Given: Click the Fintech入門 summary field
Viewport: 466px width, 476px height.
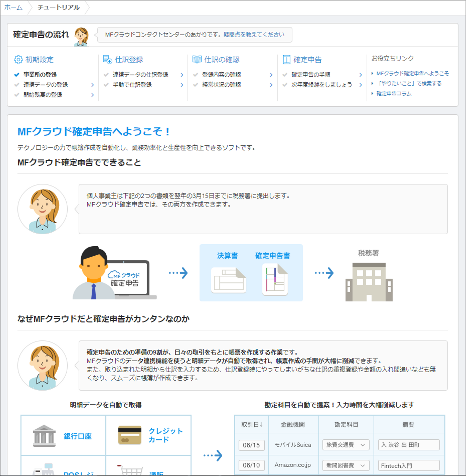Looking at the screenshot, I should pos(409,465).
